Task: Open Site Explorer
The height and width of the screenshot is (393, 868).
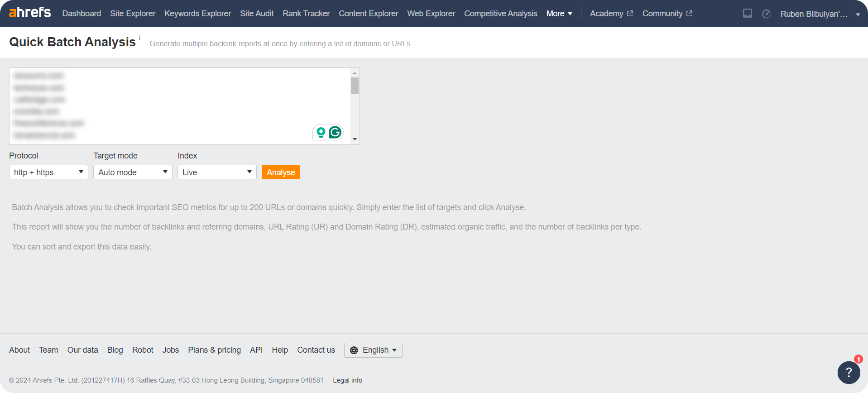Action: click(133, 14)
